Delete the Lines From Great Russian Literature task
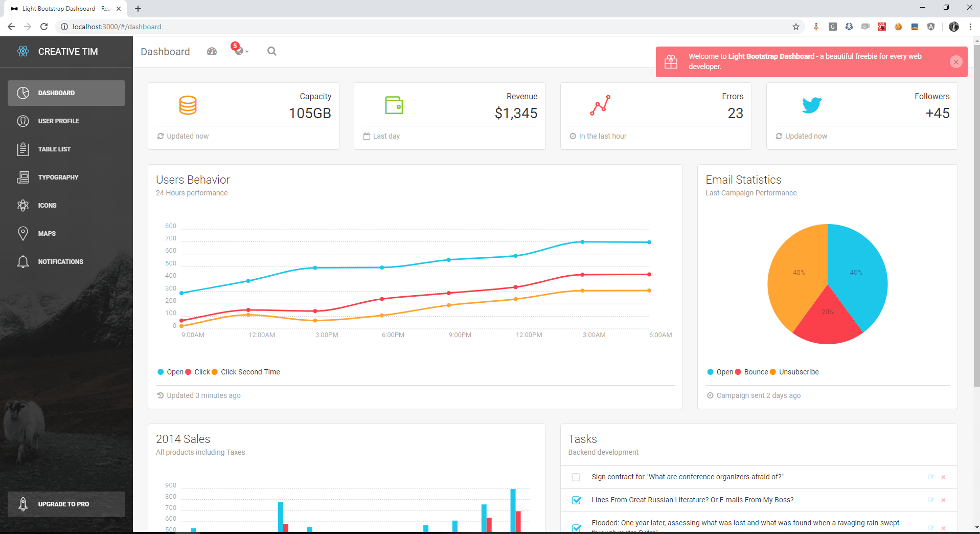This screenshot has width=980, height=534. click(x=943, y=500)
